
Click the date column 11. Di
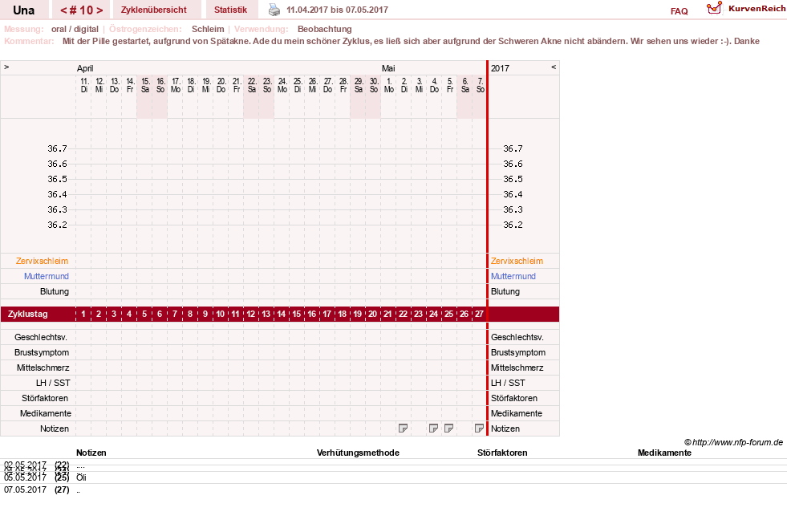pyautogui.click(x=83, y=85)
